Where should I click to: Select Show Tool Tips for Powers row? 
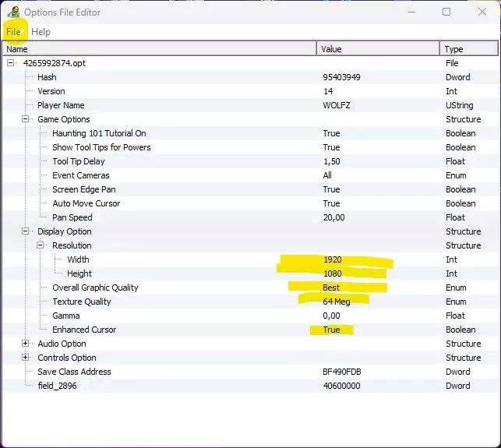tap(250, 147)
